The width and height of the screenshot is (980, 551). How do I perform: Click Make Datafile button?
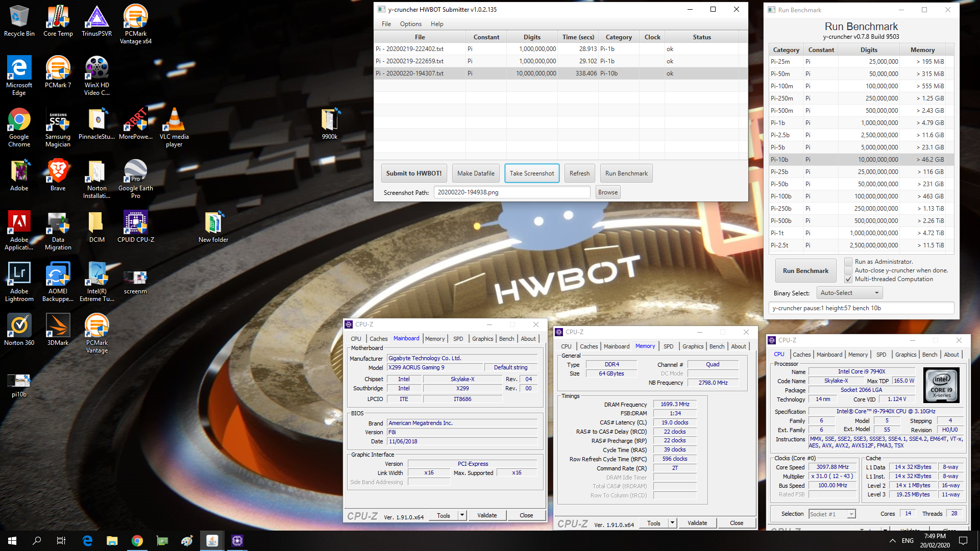point(476,173)
